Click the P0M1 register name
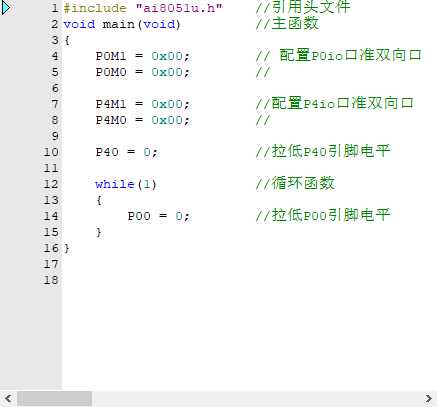437x407 pixels. click(x=111, y=56)
